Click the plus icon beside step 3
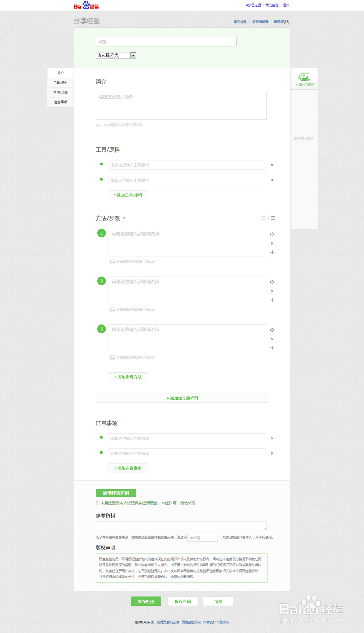Image resolution: width=364 pixels, height=633 pixels. 272,348
